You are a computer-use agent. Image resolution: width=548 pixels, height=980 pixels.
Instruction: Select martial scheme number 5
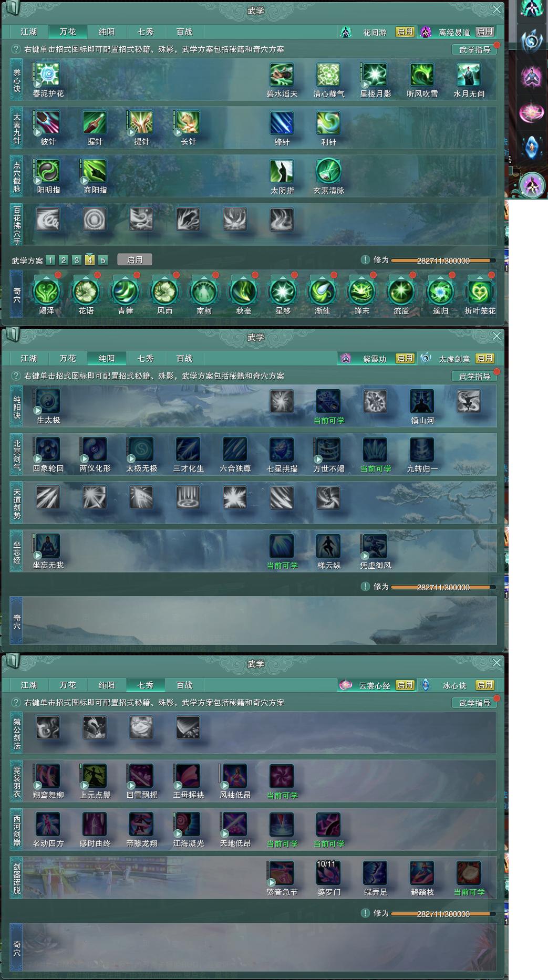[103, 260]
